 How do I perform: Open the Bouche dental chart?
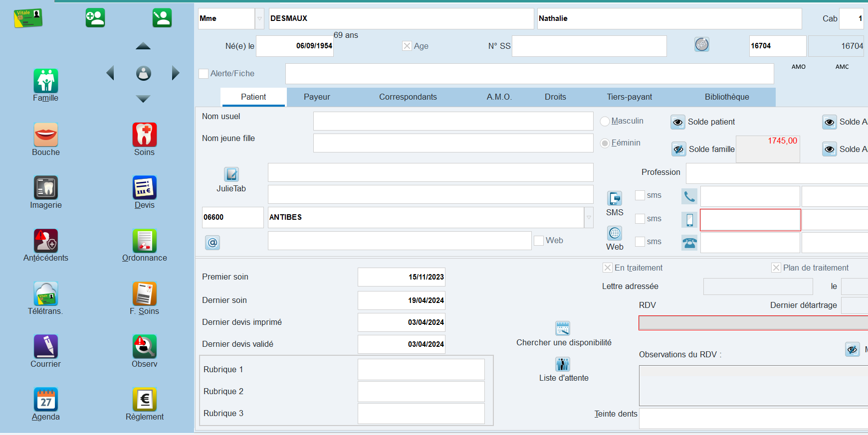click(x=46, y=135)
